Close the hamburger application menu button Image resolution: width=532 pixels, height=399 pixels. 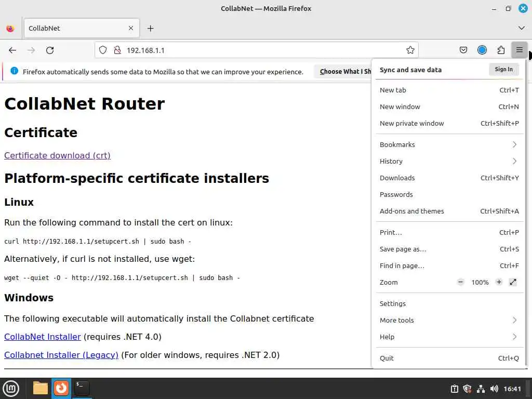coord(519,50)
